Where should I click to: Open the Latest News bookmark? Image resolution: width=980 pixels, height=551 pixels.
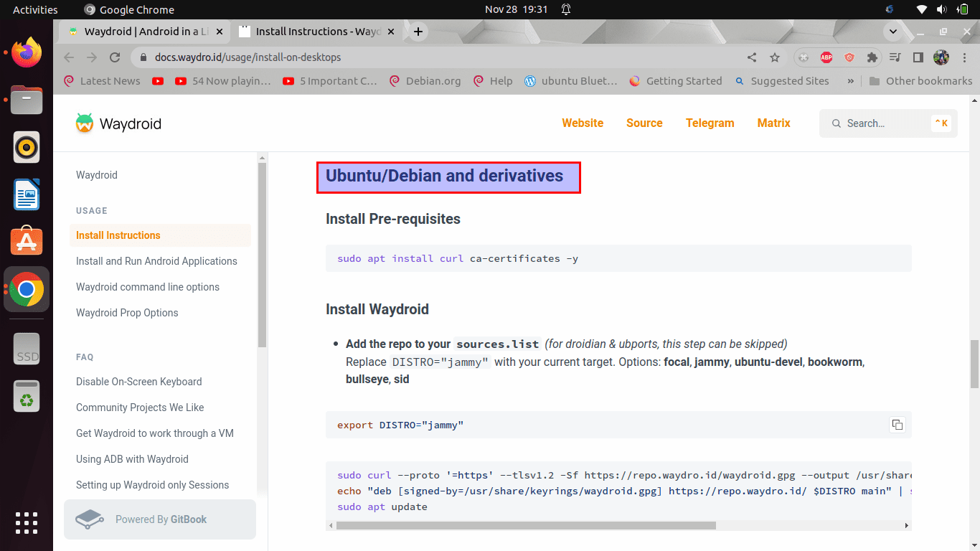pos(103,81)
